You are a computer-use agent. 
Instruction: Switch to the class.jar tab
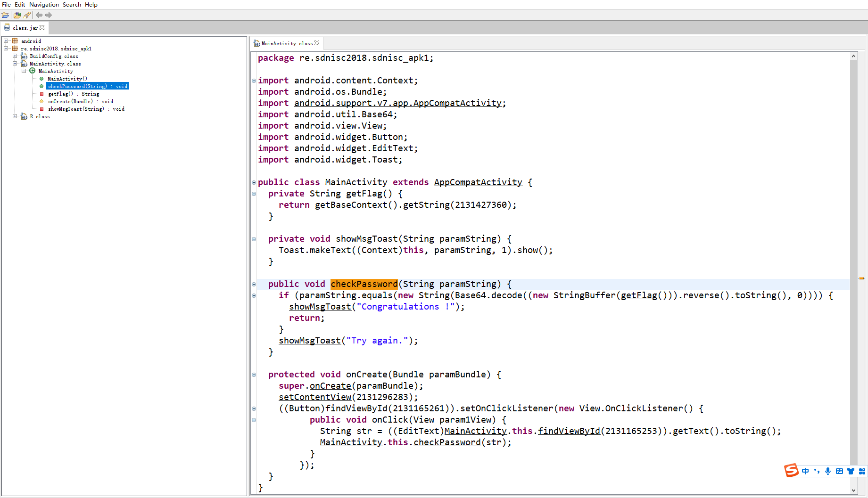pyautogui.click(x=25, y=28)
